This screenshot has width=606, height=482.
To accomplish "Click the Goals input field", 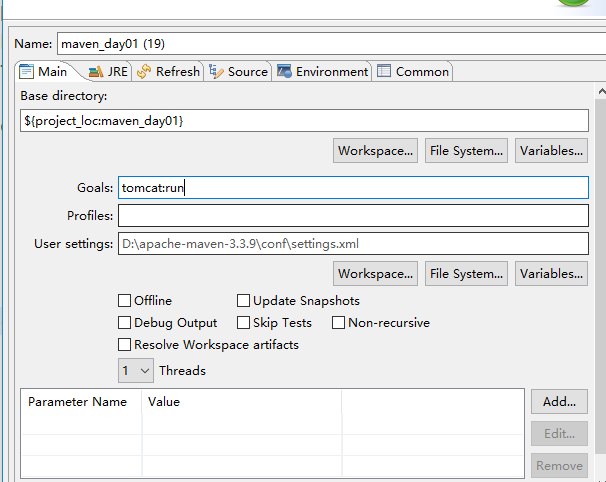I will [x=352, y=188].
